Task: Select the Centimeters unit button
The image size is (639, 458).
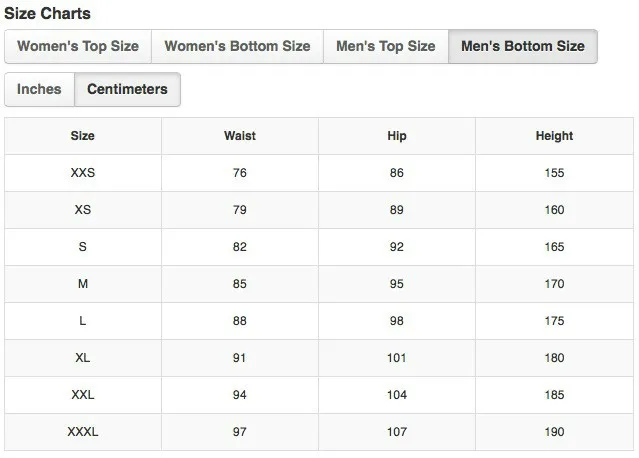Action: click(x=127, y=89)
